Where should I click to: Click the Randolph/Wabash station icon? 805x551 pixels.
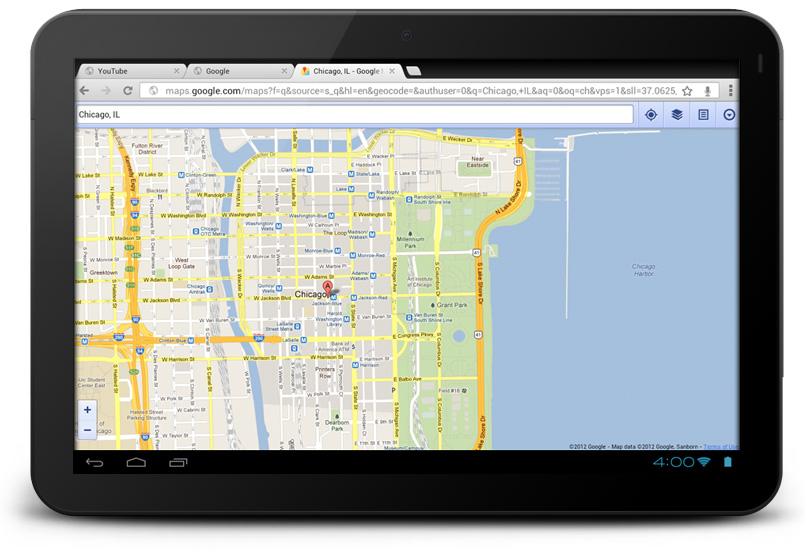coord(372,195)
